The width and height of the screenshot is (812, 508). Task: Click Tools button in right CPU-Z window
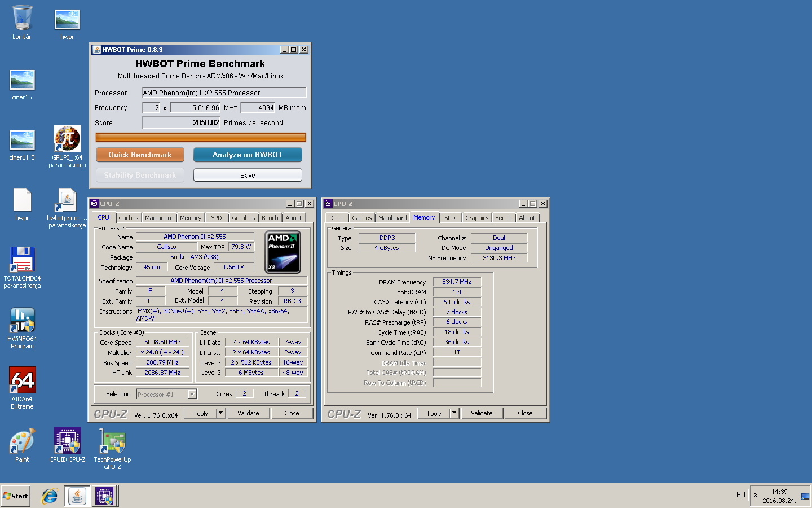coord(434,413)
